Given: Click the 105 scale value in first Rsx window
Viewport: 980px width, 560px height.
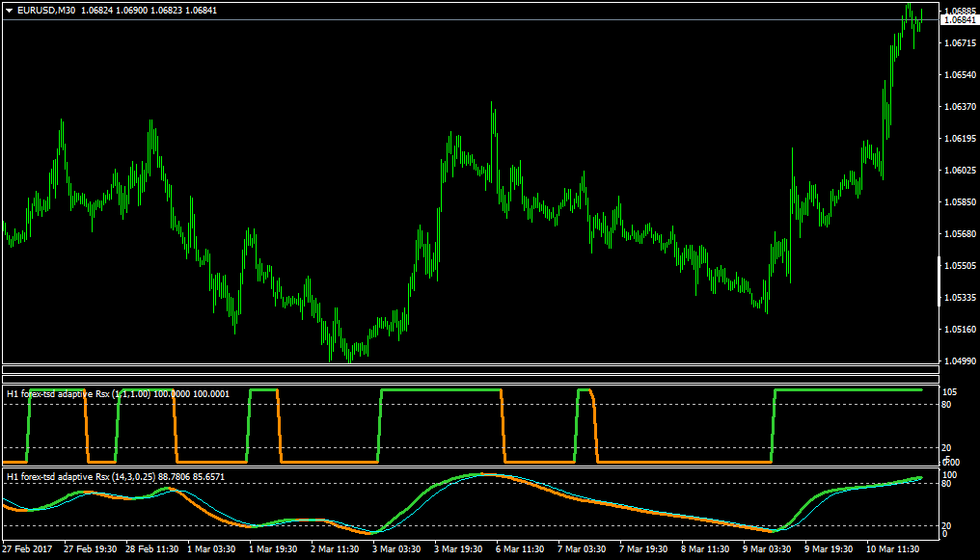Looking at the screenshot, I should pyautogui.click(x=949, y=392).
